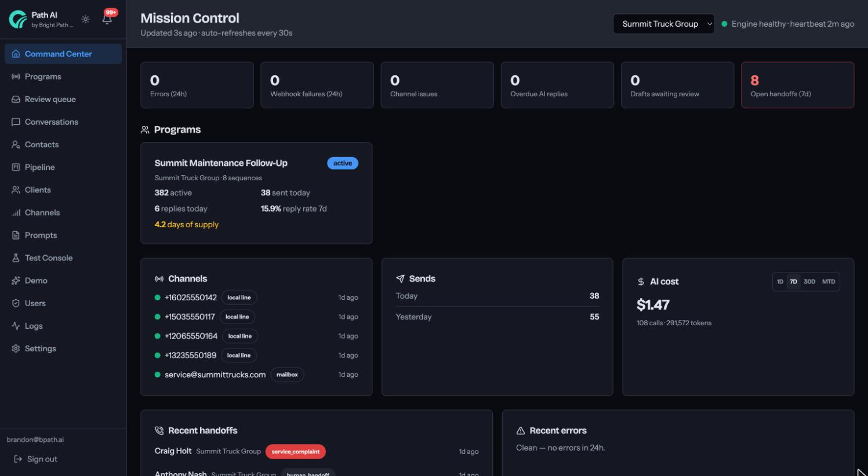Click the engine healthy green status dot
The width and height of the screenshot is (868, 476).
click(724, 24)
